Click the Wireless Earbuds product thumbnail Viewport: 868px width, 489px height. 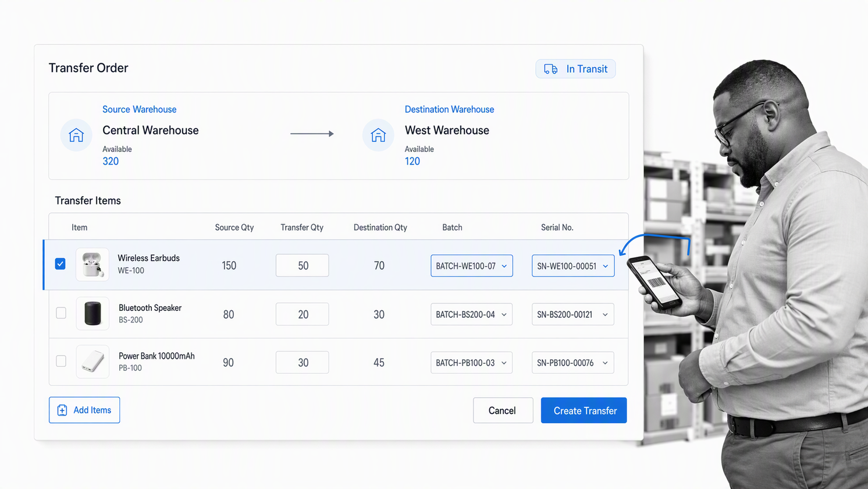coord(93,265)
